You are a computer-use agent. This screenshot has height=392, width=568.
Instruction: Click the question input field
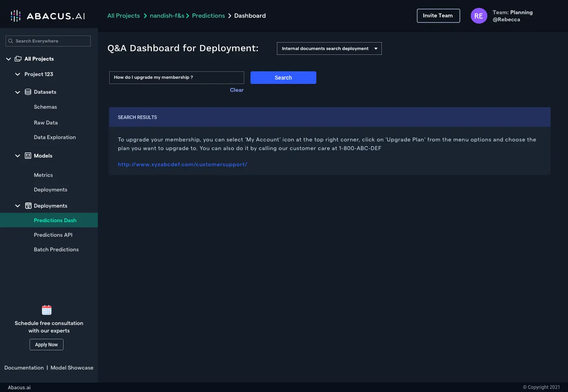point(176,78)
